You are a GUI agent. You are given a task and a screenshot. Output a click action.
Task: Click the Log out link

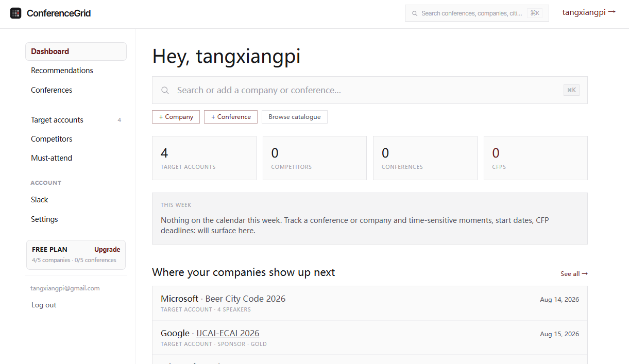point(44,305)
